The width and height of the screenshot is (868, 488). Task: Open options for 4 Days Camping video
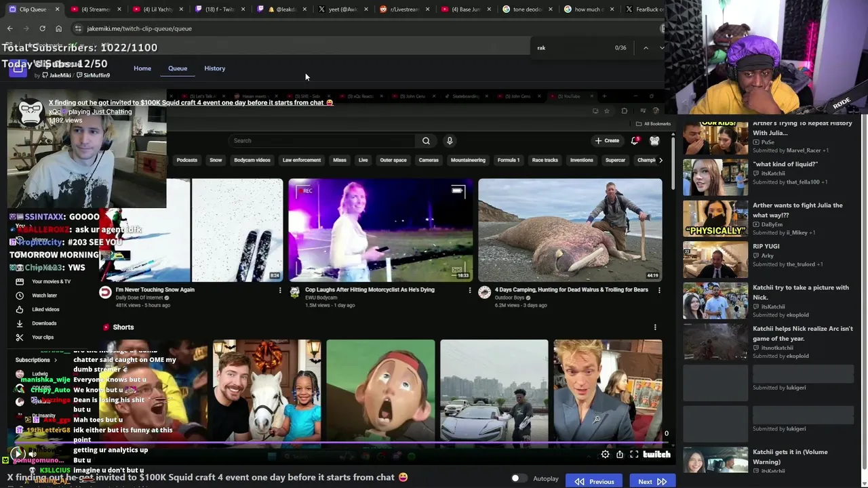[659, 291]
